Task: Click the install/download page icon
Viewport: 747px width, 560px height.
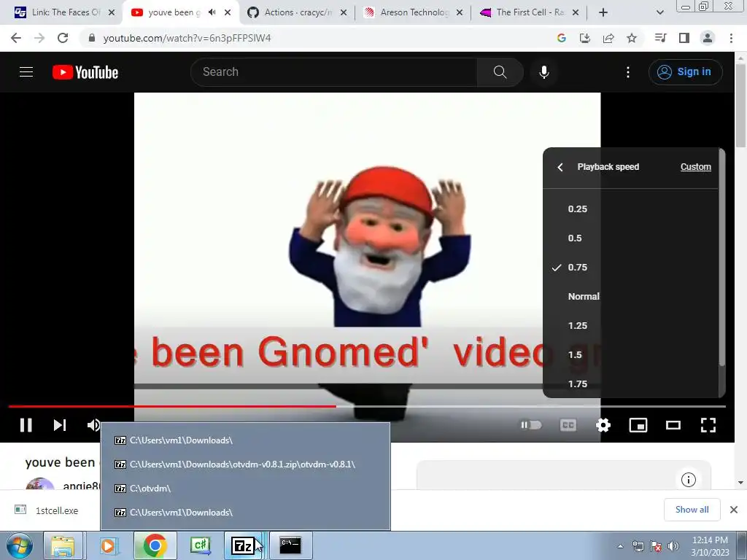Action: tap(584, 38)
